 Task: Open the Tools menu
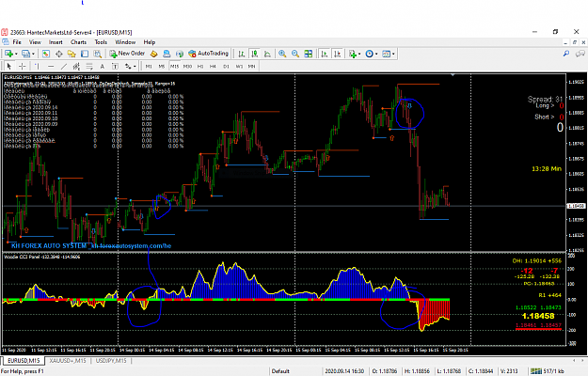click(x=101, y=42)
